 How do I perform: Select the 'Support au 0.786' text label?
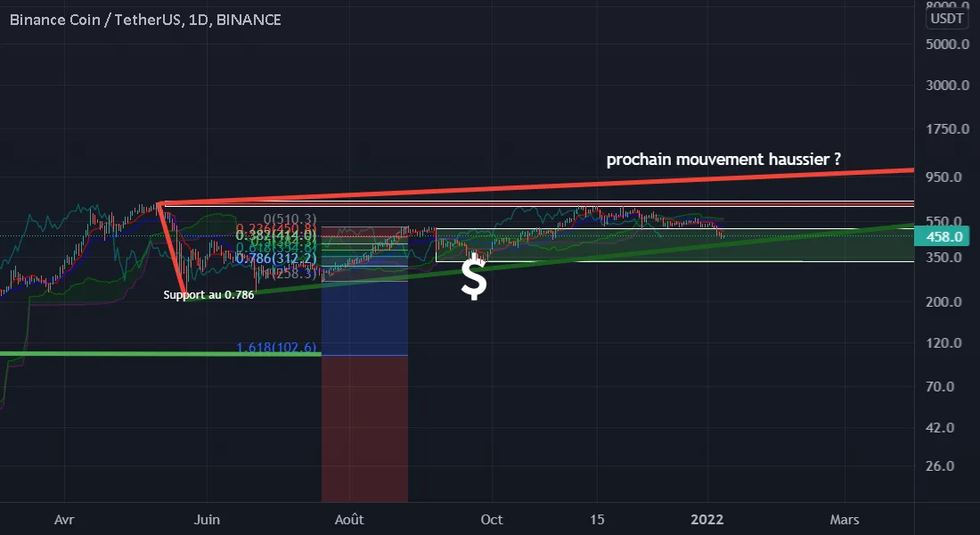click(208, 295)
